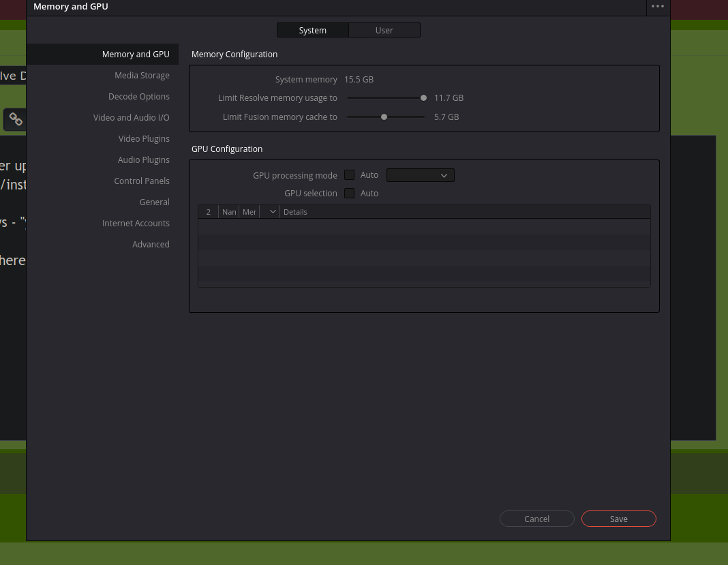Click the '2' column header in GPU table
This screenshot has height=565, width=728.
tap(208, 212)
